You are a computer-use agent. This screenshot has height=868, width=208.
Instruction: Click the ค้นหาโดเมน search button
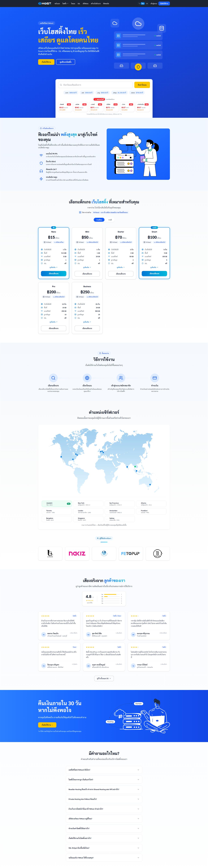point(142,85)
